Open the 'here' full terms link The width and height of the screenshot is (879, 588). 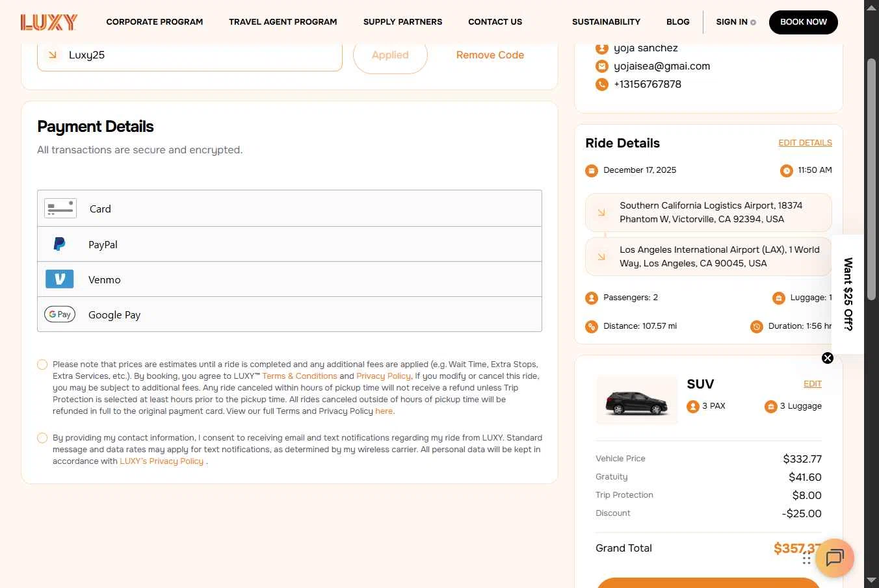click(384, 411)
